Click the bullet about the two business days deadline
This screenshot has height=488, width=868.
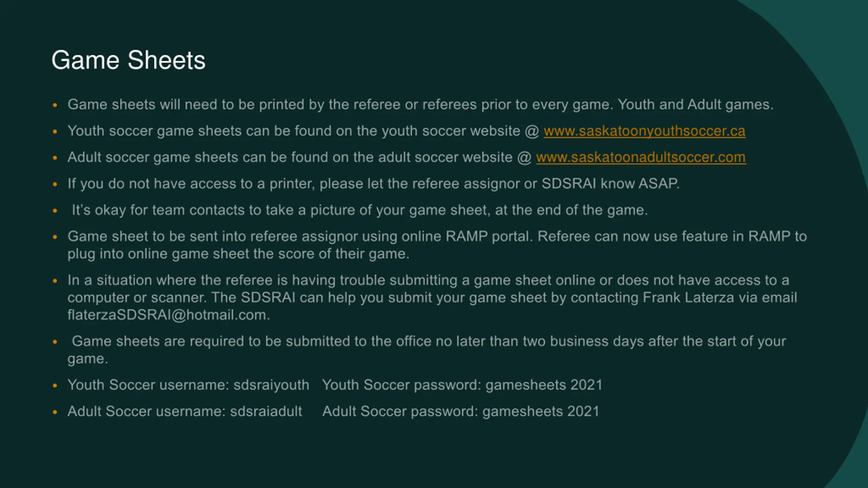tap(427, 350)
